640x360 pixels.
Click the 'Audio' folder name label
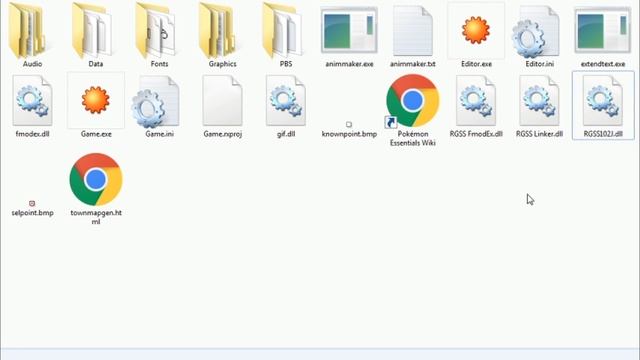(32, 64)
